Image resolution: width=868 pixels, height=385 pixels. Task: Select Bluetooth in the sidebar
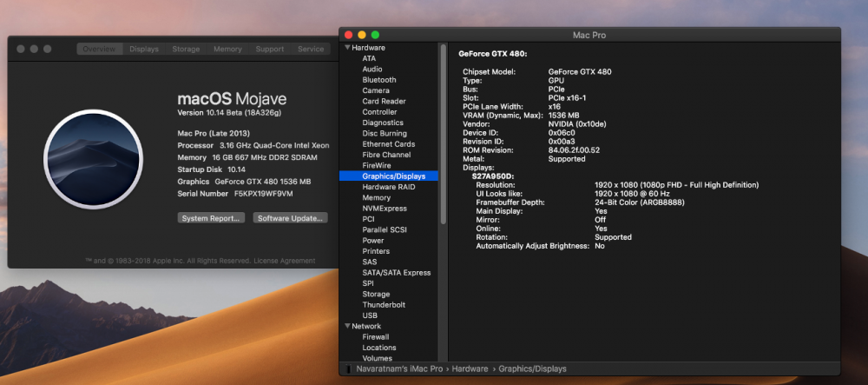[x=379, y=80]
